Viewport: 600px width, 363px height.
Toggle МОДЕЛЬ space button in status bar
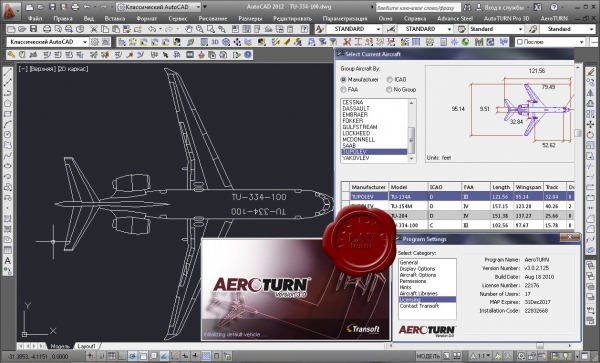tap(429, 356)
